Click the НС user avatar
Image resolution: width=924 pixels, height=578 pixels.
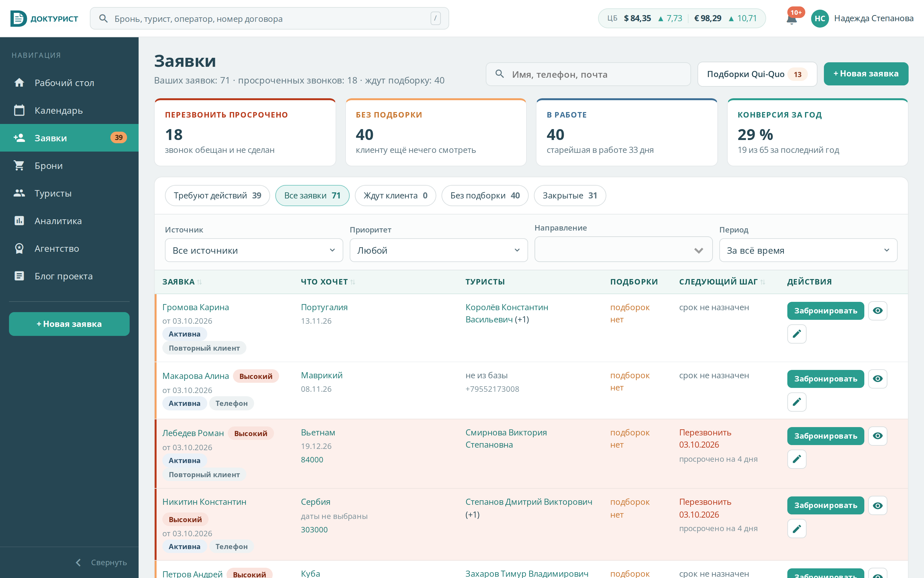pyautogui.click(x=819, y=18)
